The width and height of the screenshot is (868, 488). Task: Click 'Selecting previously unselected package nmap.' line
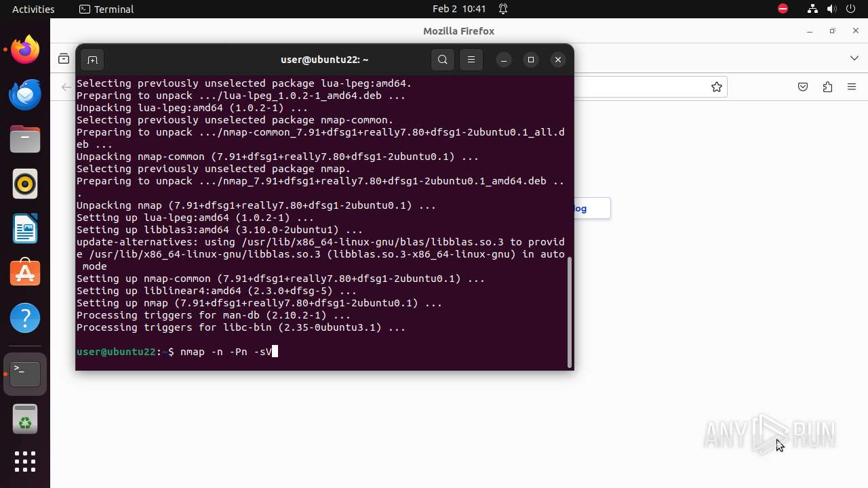click(214, 169)
